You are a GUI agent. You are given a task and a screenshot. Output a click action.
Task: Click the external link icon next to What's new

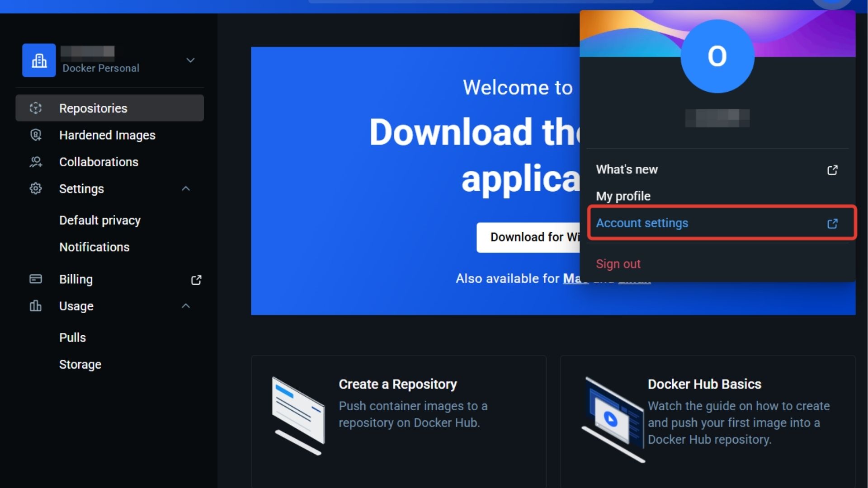pyautogui.click(x=833, y=170)
